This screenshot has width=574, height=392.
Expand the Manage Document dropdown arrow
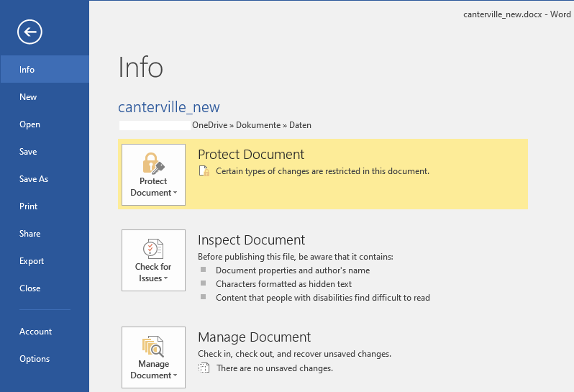click(175, 375)
